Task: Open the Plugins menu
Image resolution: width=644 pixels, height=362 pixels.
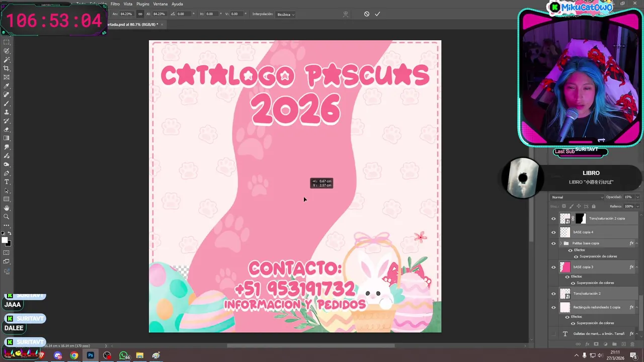Action: click(143, 4)
